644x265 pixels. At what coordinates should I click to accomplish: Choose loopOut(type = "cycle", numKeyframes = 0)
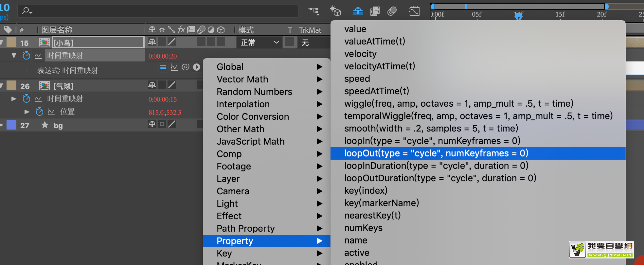(436, 153)
